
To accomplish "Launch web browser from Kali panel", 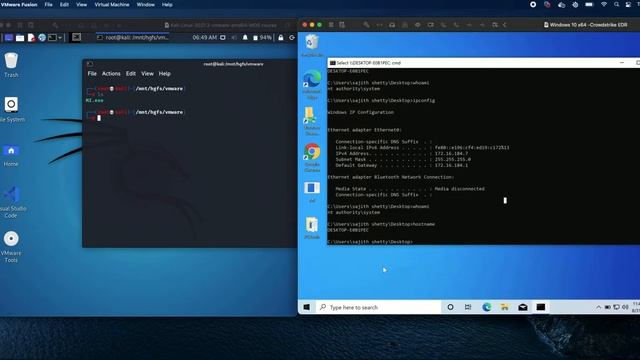I will pos(42,38).
